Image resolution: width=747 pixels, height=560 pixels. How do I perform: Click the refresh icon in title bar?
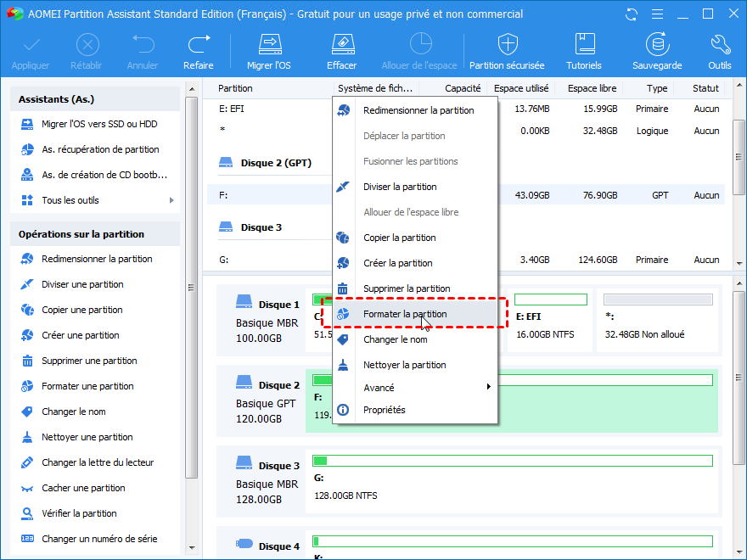(631, 14)
